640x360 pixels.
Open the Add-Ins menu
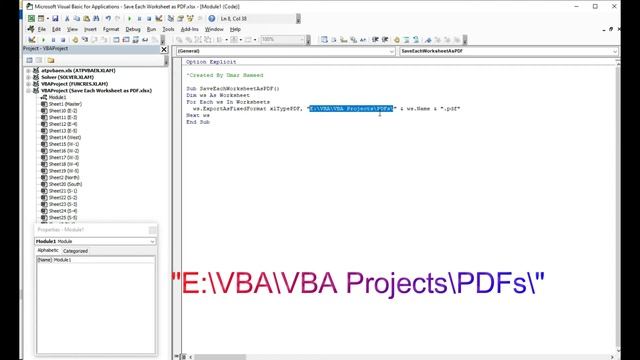point(189,29)
